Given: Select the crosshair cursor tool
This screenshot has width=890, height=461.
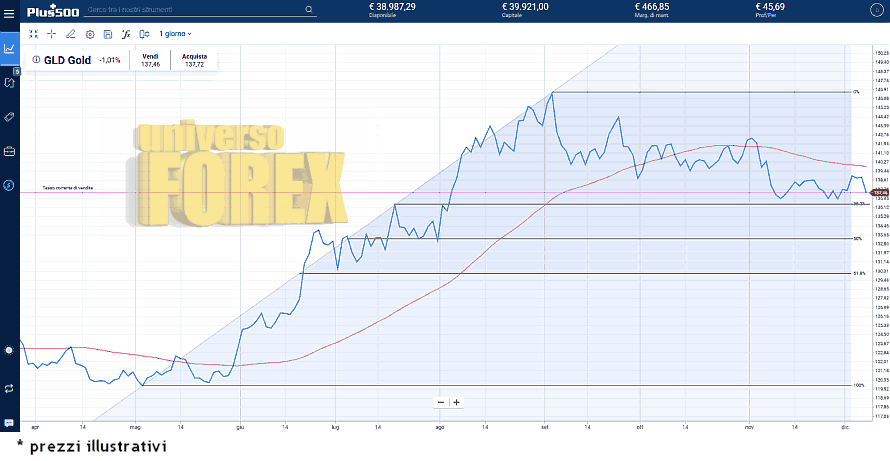Looking at the screenshot, I should [52, 34].
